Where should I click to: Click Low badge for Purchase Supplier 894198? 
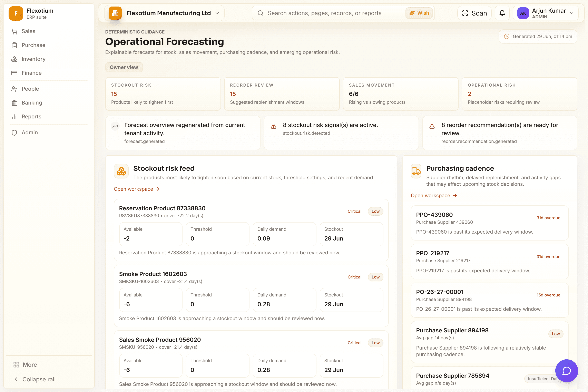tap(556, 334)
